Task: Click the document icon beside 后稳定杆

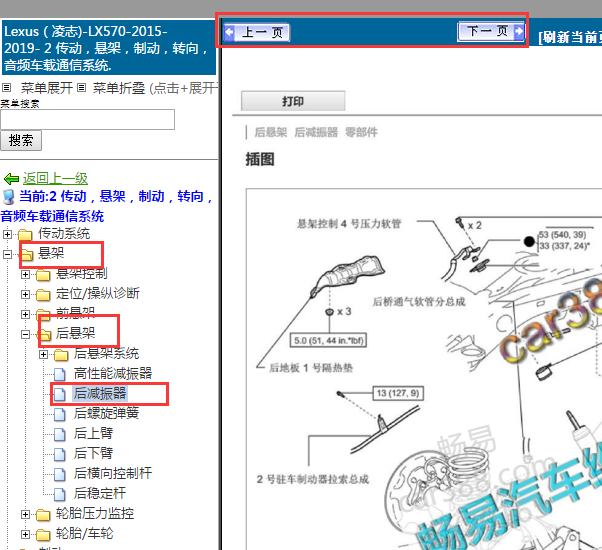Action: coord(60,494)
